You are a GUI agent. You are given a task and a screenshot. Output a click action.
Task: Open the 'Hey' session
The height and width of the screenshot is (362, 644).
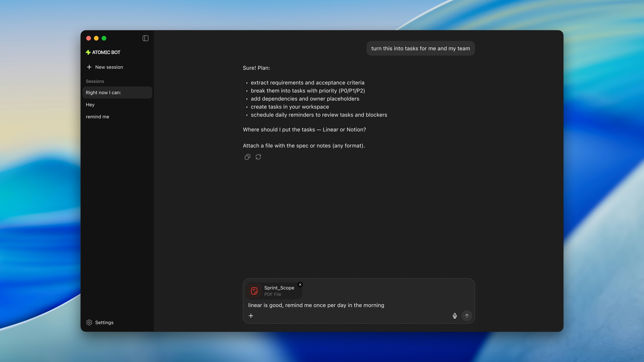[x=90, y=104]
